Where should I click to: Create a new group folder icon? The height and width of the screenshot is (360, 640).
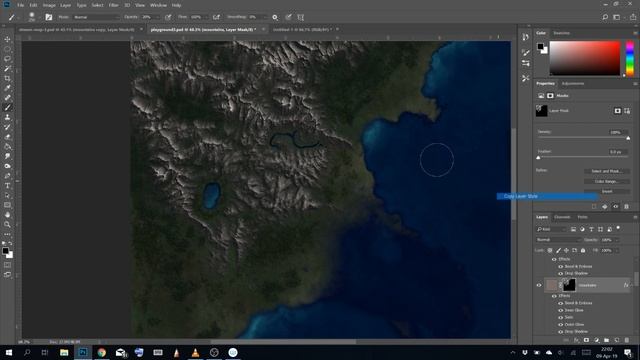coord(607,340)
